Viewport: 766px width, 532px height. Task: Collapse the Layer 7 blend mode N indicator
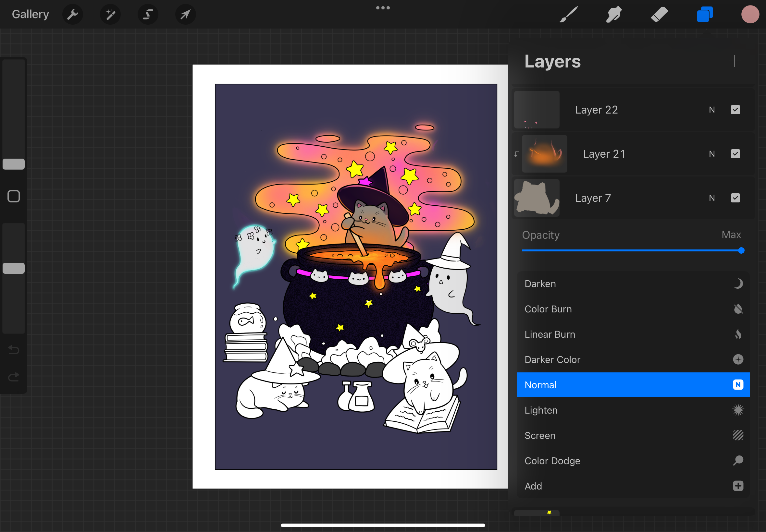712,198
